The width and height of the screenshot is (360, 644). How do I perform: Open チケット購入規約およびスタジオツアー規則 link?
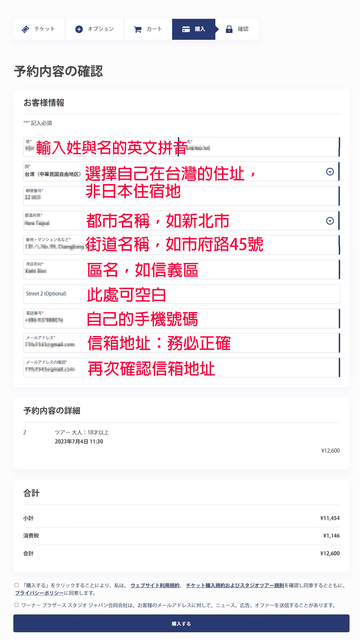(x=235, y=585)
